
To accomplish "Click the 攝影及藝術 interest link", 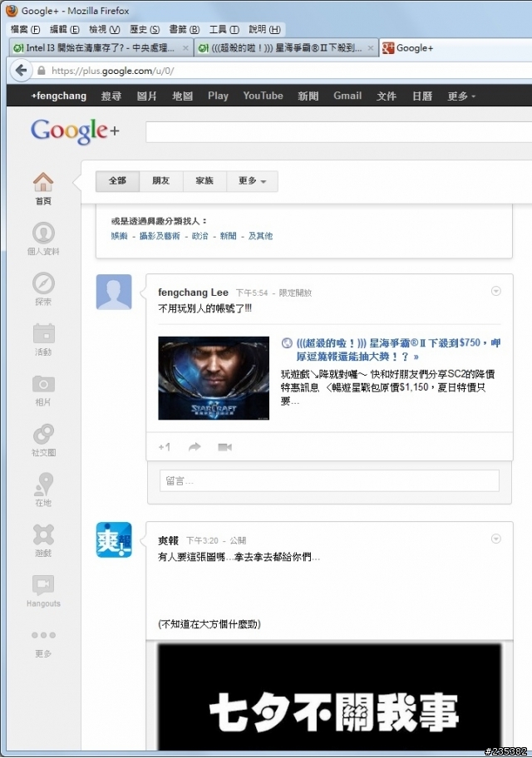I will coord(160,236).
